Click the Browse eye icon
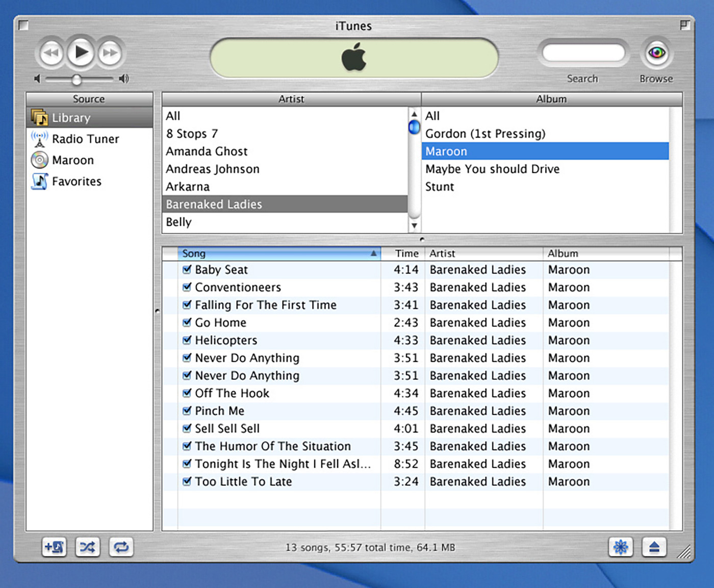 (656, 53)
